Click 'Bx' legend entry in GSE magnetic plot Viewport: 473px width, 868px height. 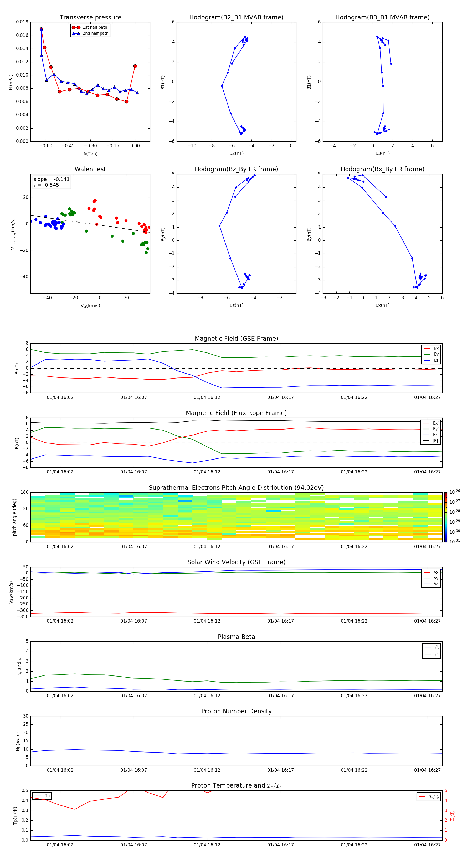[x=431, y=349]
